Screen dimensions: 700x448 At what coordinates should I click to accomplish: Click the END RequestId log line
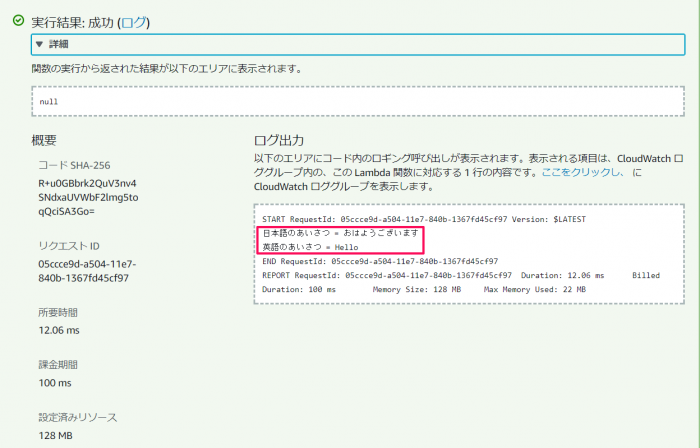(380, 261)
